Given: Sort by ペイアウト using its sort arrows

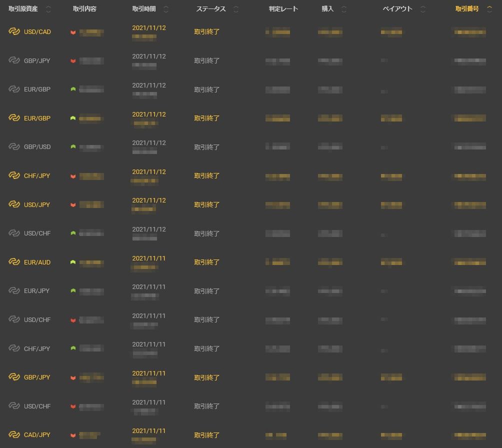Looking at the screenshot, I should (x=423, y=9).
